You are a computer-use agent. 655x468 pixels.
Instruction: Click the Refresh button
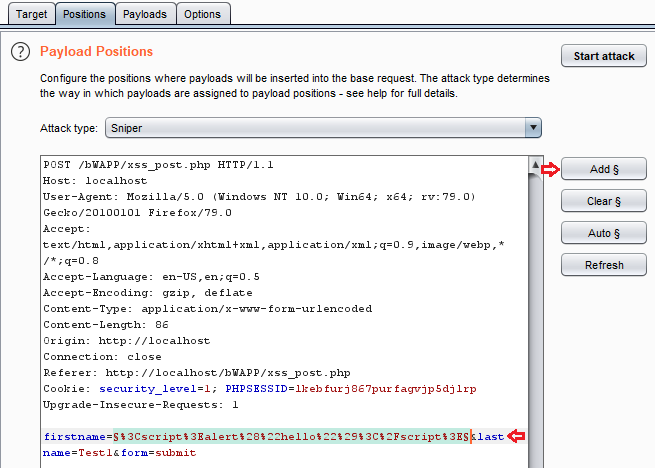pos(604,265)
